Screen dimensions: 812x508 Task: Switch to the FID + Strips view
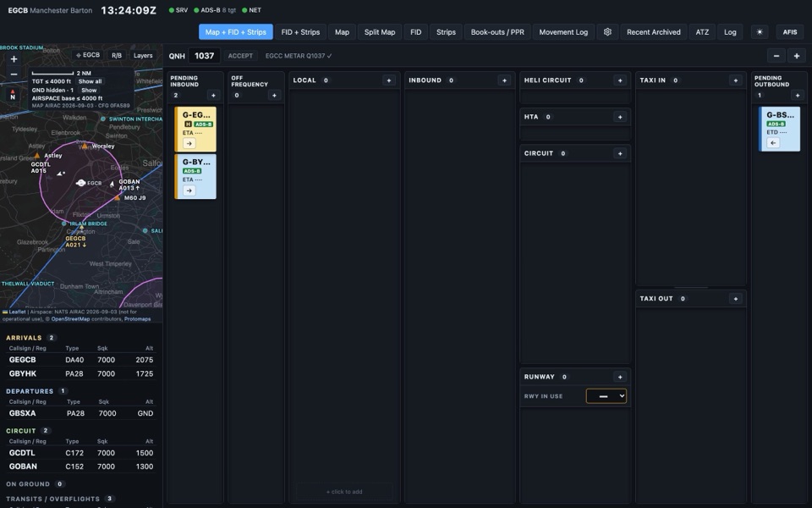tap(300, 32)
